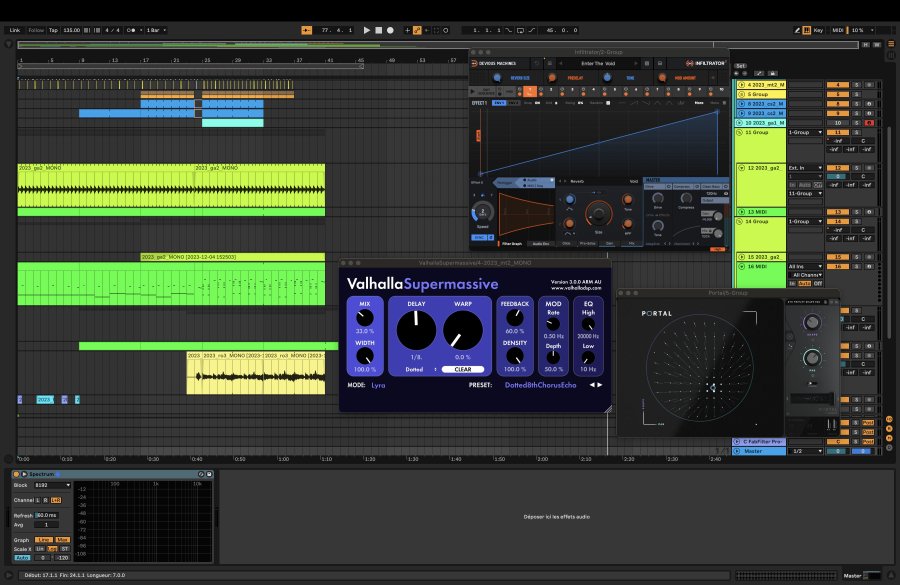
Task: Collapse the 11 Group track
Action: pos(740,133)
